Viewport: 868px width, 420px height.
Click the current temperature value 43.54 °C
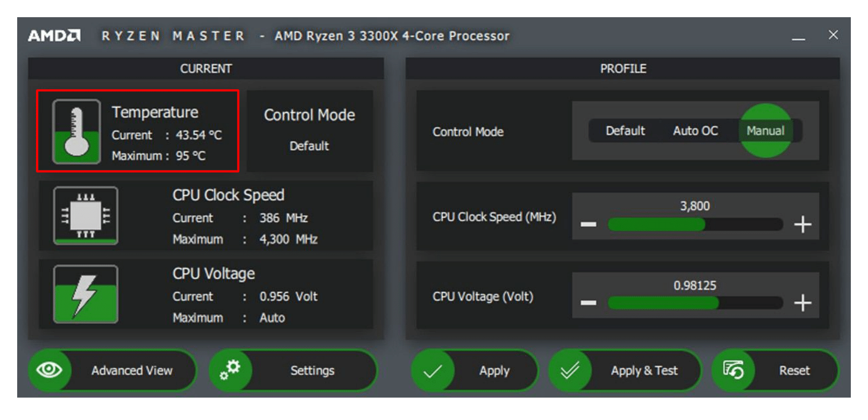[199, 135]
